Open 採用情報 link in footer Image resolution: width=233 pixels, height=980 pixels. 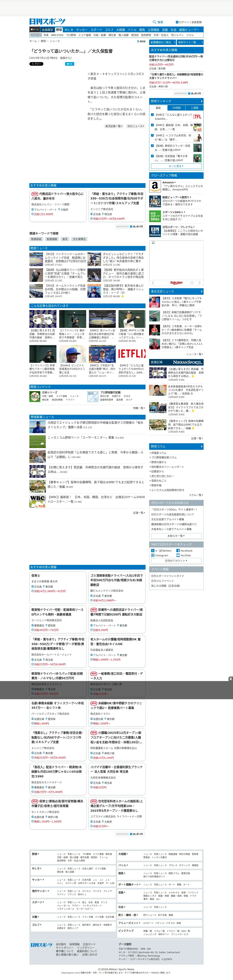[x=75, y=944]
